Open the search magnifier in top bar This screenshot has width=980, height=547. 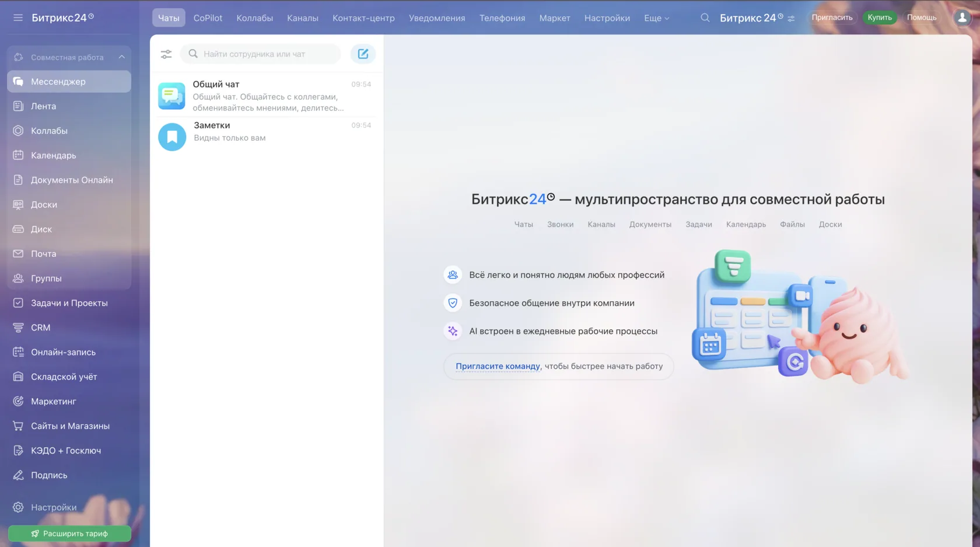(705, 18)
